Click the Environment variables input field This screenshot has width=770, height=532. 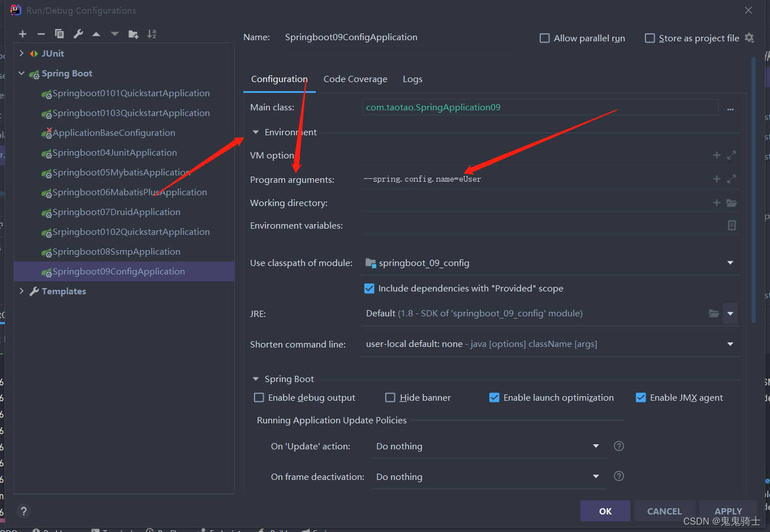pyautogui.click(x=542, y=225)
